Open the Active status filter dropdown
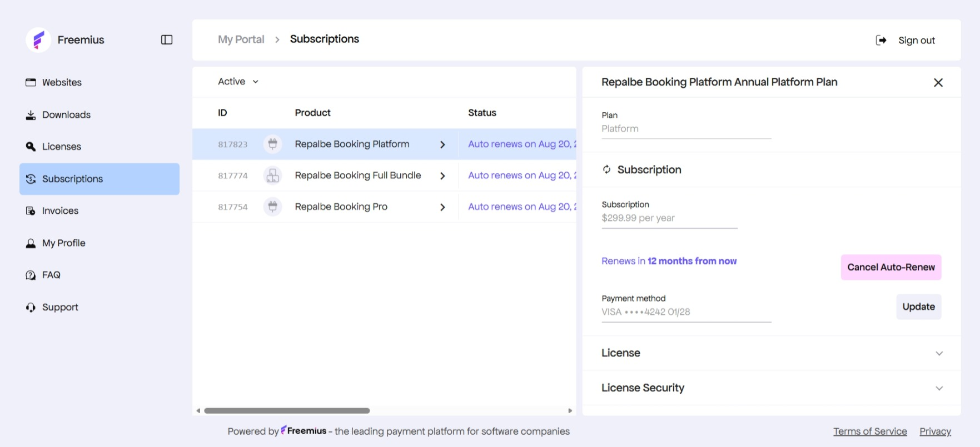 (x=238, y=82)
